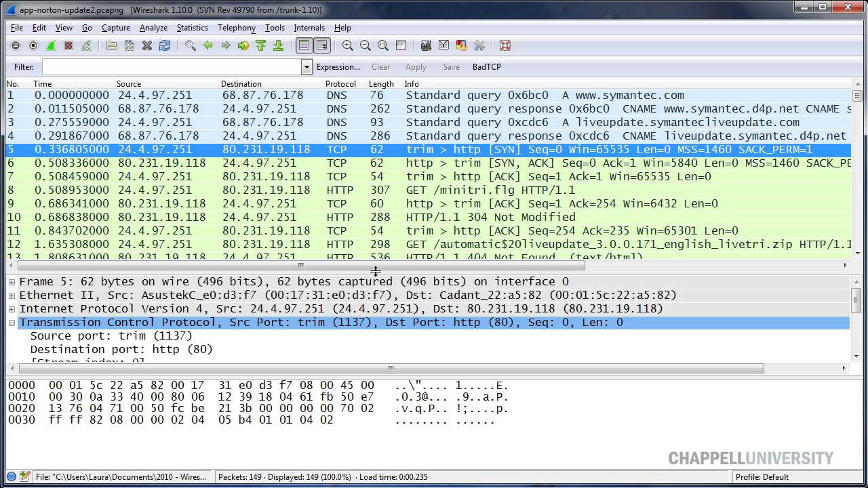The width and height of the screenshot is (868, 488).
Task: Open the filter history dropdown arrow
Action: (x=307, y=66)
